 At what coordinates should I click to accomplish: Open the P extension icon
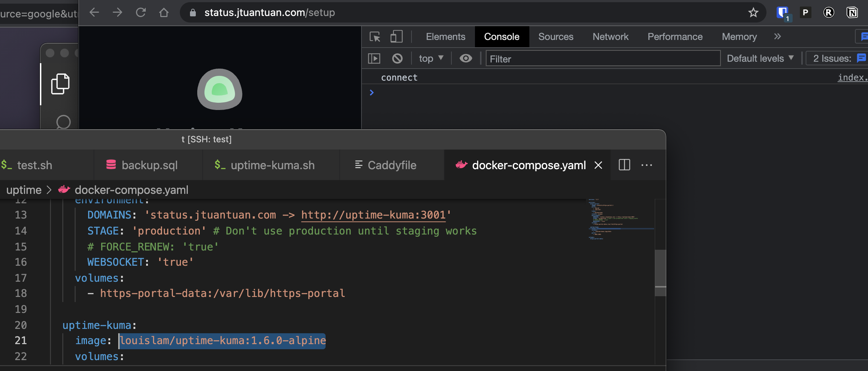tap(805, 12)
